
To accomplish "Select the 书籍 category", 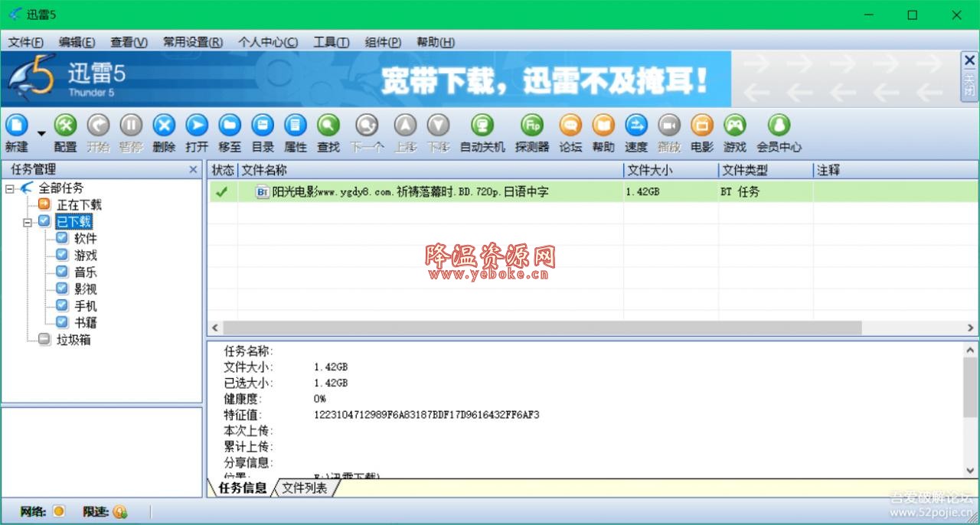I will 86,323.
